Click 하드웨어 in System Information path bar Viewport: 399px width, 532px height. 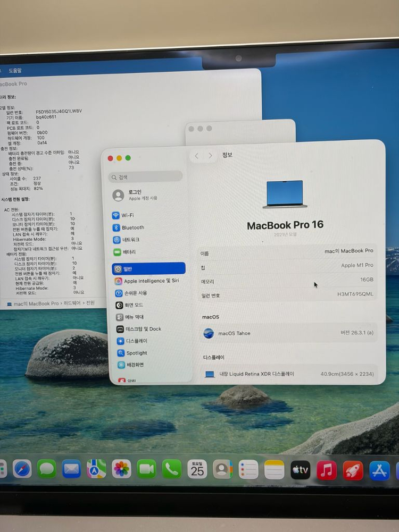click(73, 303)
